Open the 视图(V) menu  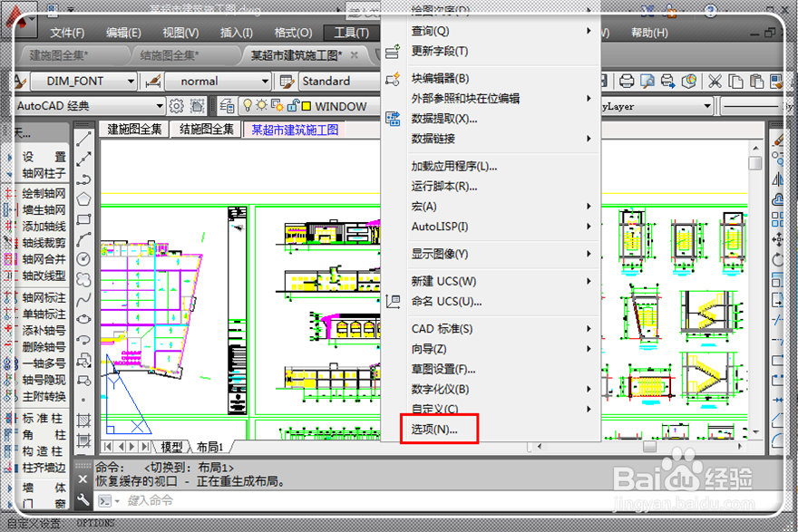click(180, 33)
